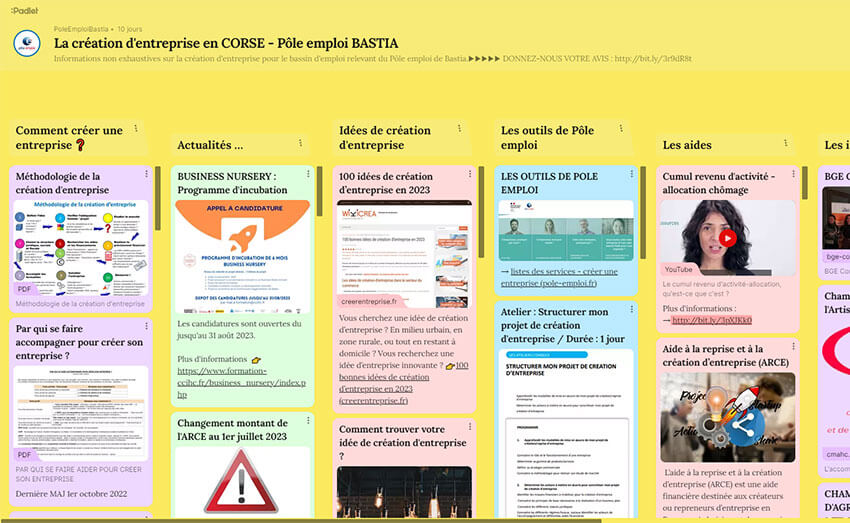Open three-dot menu on 'Cumul revenu d'activité' card
Screen dimensions: 850x523
793,174
